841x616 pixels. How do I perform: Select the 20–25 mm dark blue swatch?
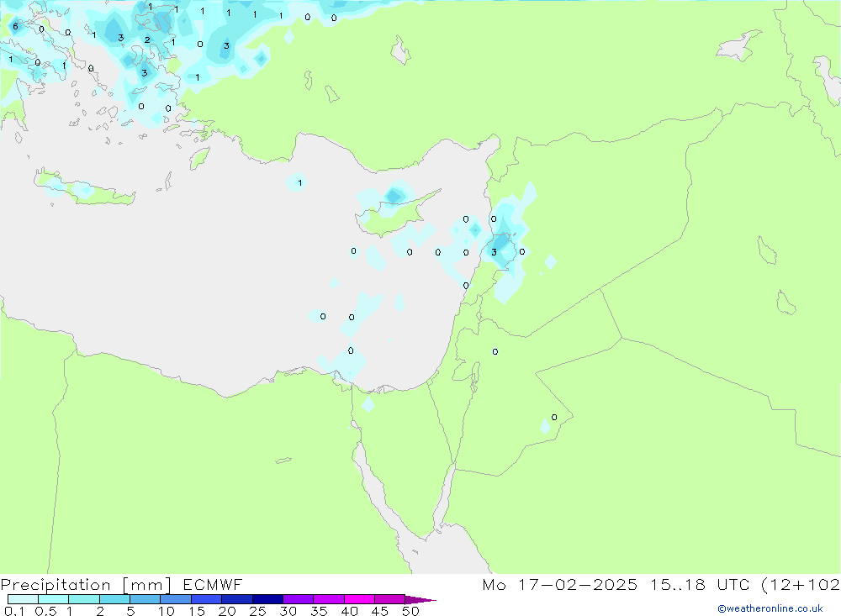[x=237, y=599]
